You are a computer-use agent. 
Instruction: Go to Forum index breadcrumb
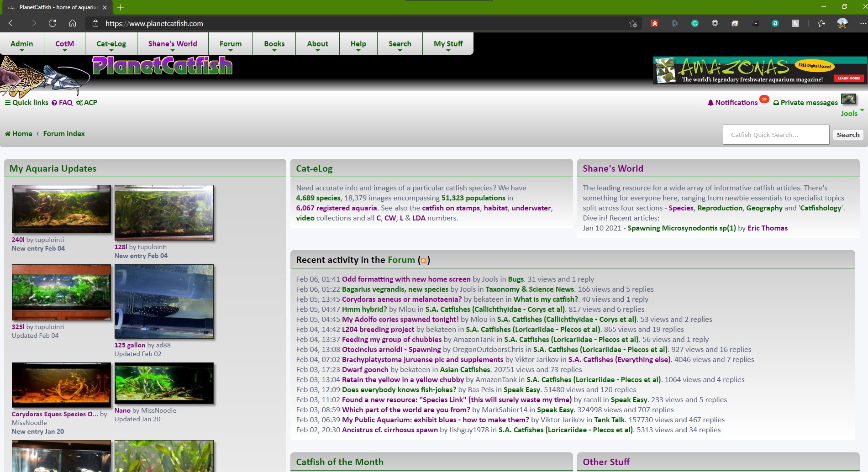point(64,133)
